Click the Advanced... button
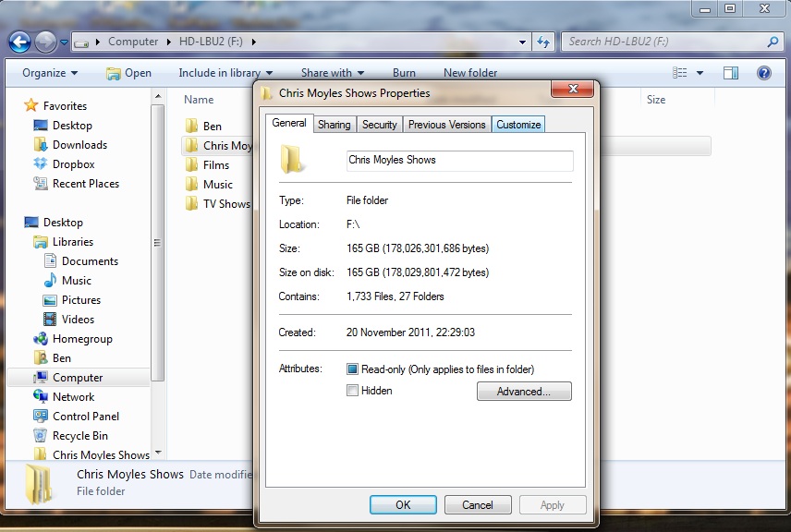Image resolution: width=791 pixels, height=532 pixels. pos(524,392)
